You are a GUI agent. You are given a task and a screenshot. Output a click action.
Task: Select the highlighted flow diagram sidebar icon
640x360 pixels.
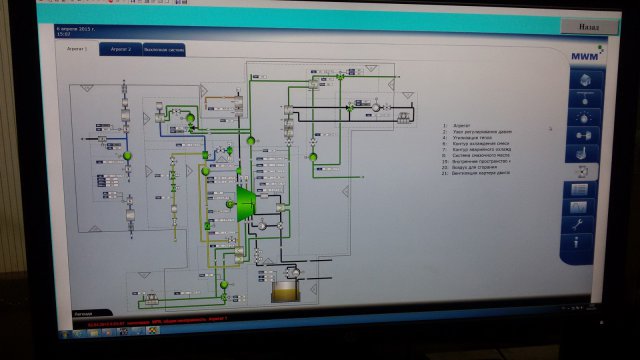581,171
